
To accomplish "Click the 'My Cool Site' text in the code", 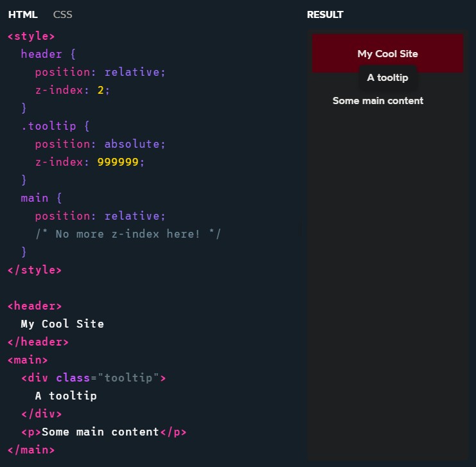I will pos(62,324).
